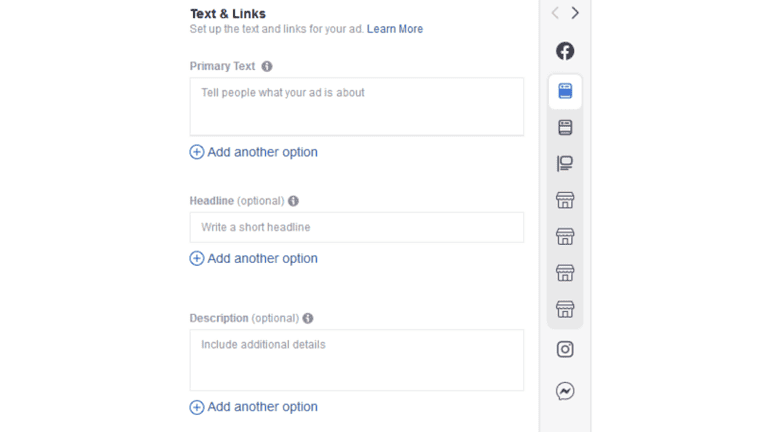Go to next placement with right chevron

coord(575,13)
